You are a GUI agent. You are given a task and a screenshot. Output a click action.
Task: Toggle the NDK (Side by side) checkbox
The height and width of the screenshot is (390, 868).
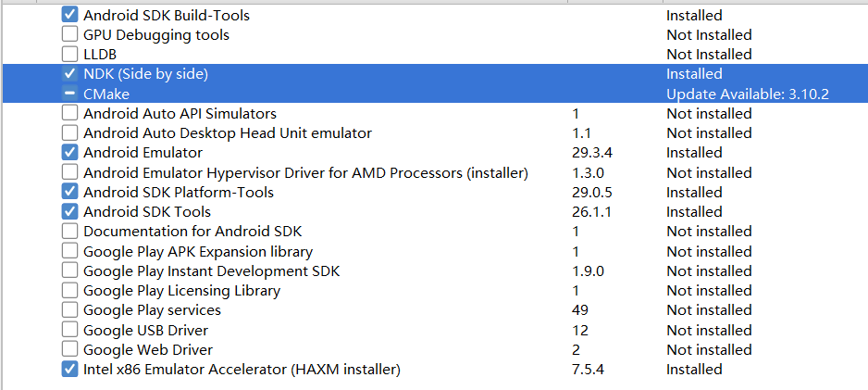pyautogui.click(x=69, y=74)
